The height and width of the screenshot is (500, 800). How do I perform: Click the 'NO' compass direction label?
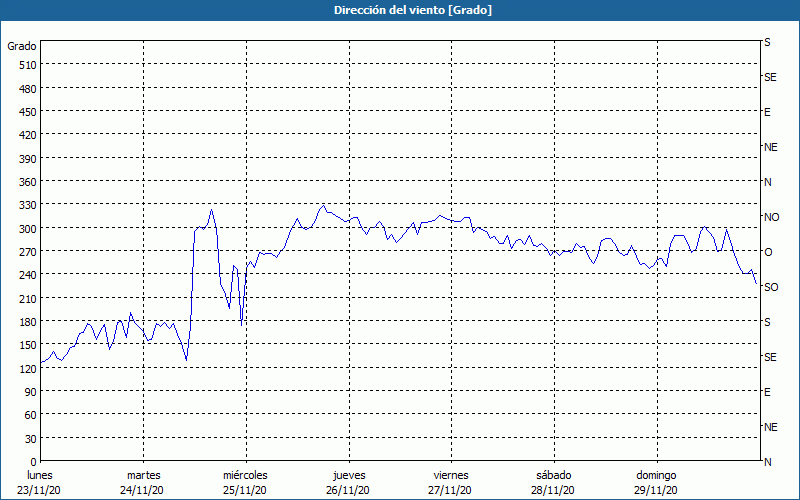772,217
